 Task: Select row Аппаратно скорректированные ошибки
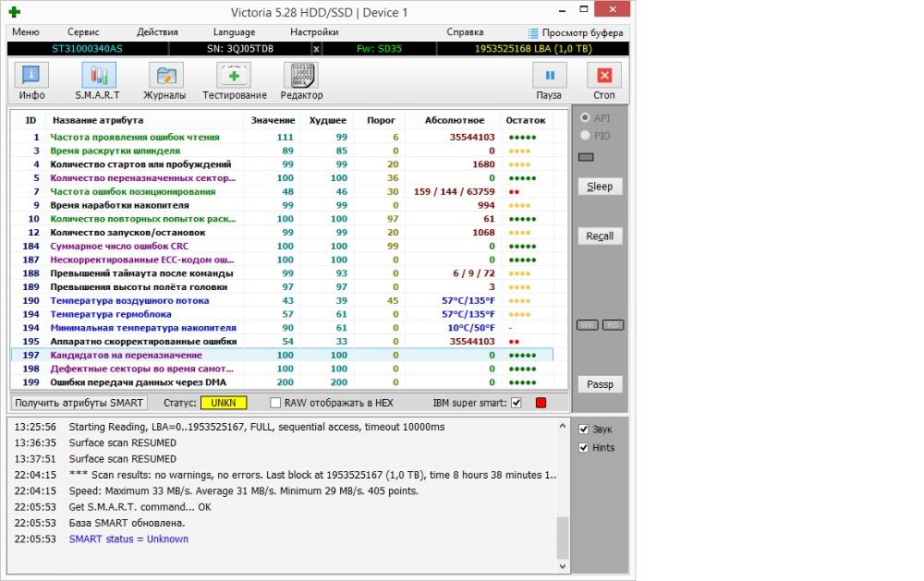coord(282,341)
